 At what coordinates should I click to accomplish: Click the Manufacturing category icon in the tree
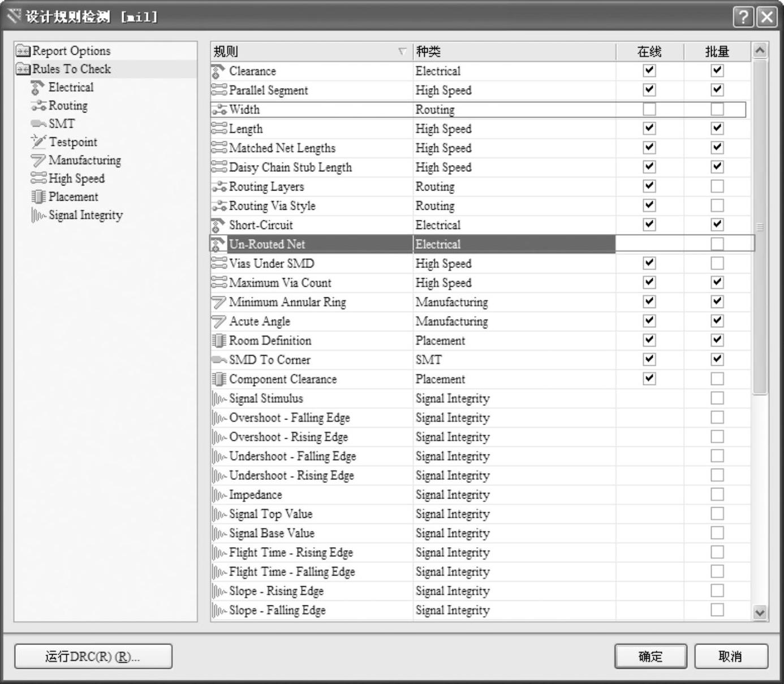coord(38,161)
